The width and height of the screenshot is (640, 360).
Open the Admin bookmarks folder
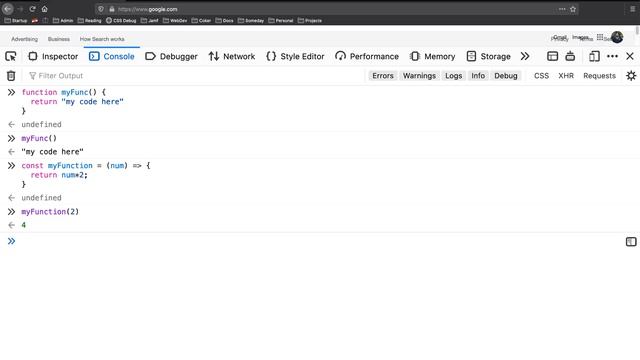coord(63,20)
